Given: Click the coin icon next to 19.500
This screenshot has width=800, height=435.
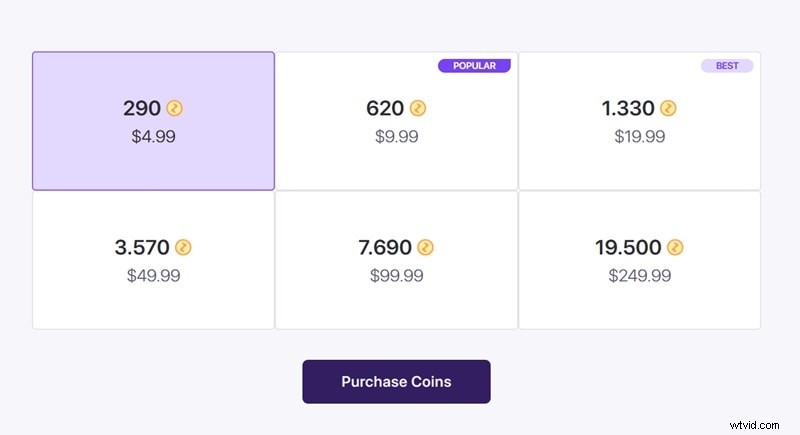Looking at the screenshot, I should click(675, 247).
